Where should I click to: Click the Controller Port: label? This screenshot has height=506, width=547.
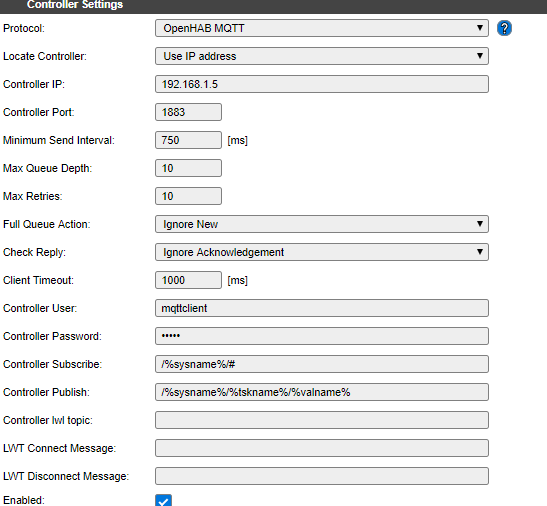tap(39, 112)
